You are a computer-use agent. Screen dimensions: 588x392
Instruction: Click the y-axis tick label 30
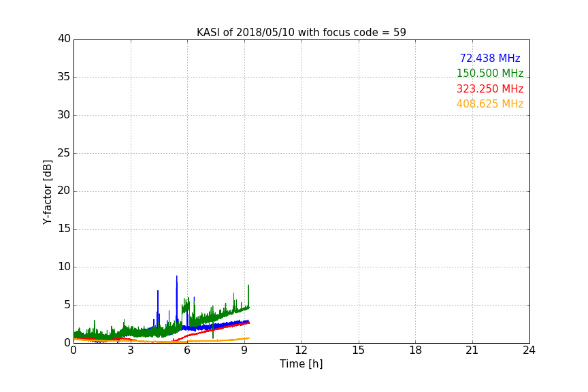point(64,115)
